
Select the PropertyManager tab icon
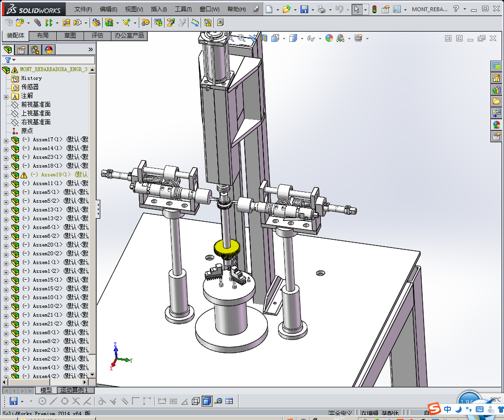click(x=21, y=49)
